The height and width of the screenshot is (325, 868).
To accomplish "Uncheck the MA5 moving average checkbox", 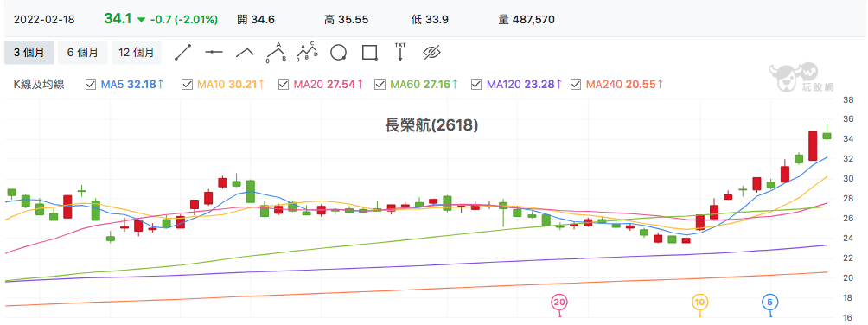I will coord(91,85).
